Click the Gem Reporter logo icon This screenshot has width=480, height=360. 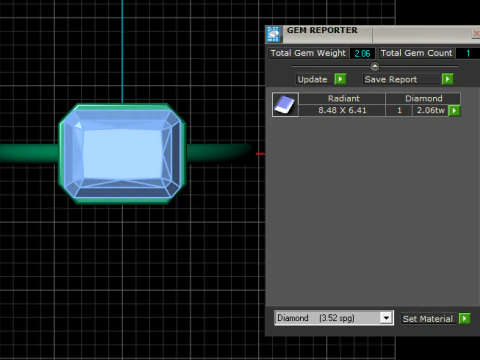click(x=274, y=34)
